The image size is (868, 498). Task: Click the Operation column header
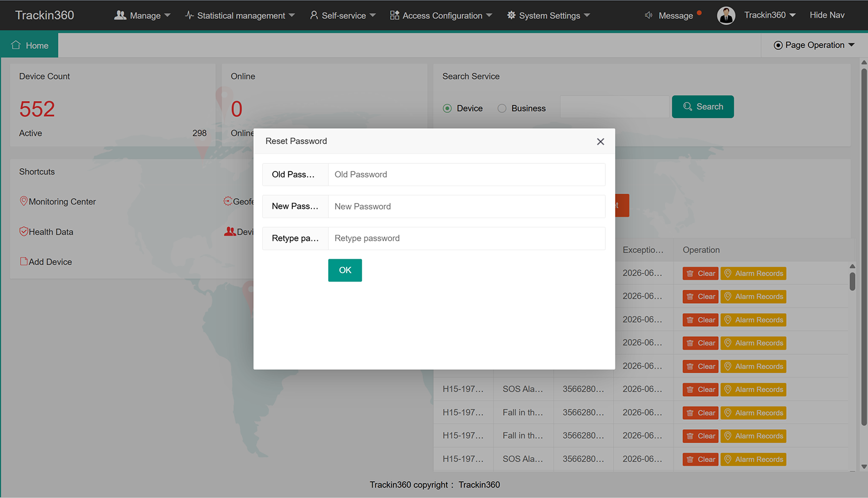tap(701, 250)
